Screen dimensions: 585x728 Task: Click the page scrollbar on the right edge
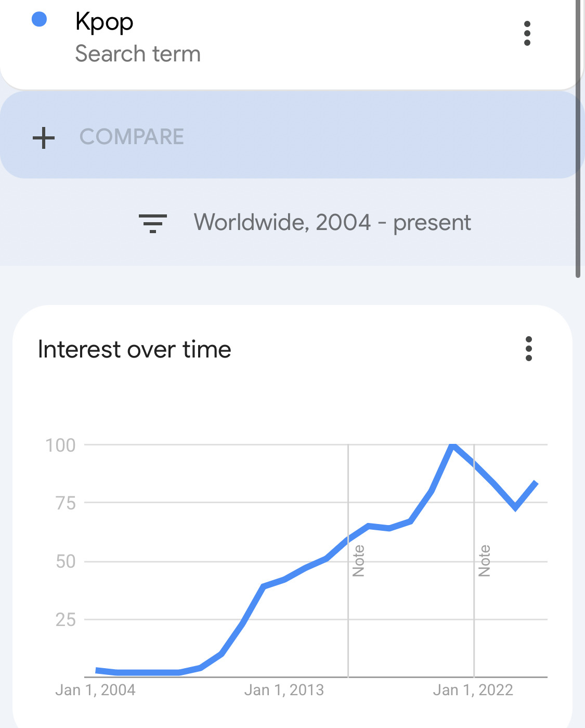(578, 138)
